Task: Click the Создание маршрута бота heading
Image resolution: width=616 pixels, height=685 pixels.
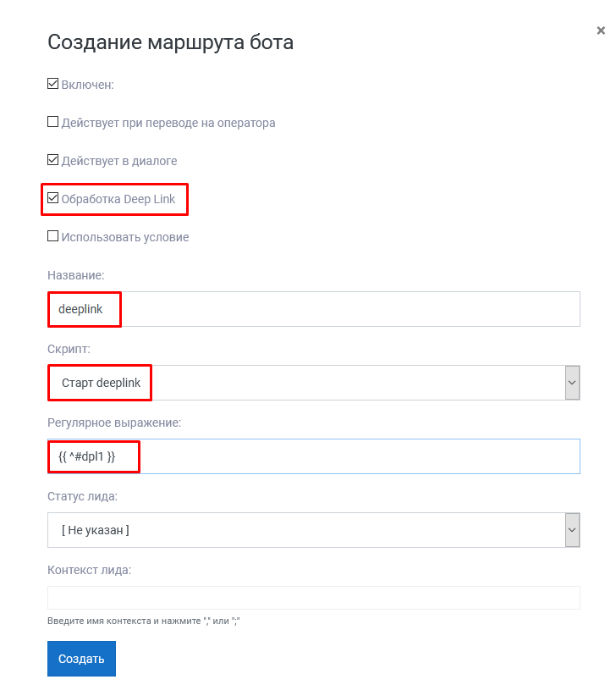Action: click(170, 43)
